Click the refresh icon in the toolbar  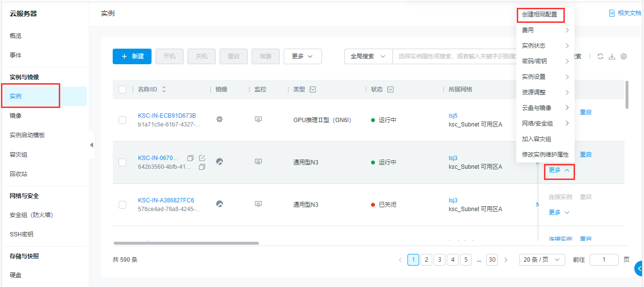tap(600, 56)
